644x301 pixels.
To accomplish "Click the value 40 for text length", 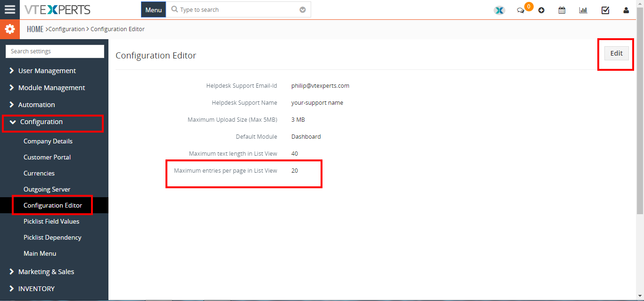I will pyautogui.click(x=295, y=154).
